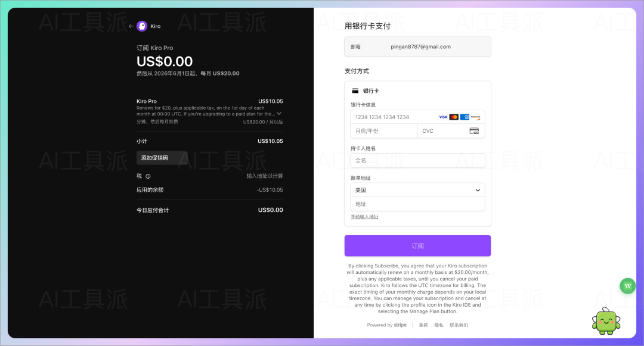Click the email field pingan8787@gmail.com
The width and height of the screenshot is (644, 346).
pos(417,46)
